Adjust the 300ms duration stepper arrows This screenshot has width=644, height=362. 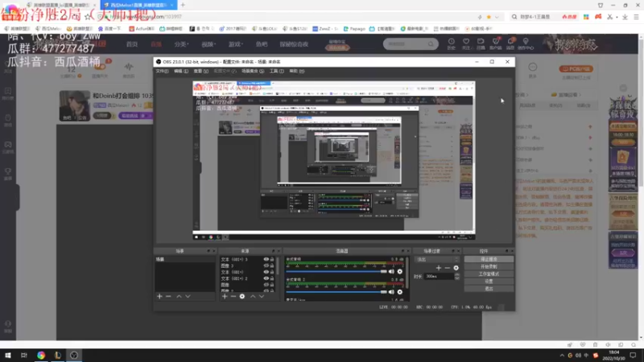pyautogui.click(x=457, y=277)
